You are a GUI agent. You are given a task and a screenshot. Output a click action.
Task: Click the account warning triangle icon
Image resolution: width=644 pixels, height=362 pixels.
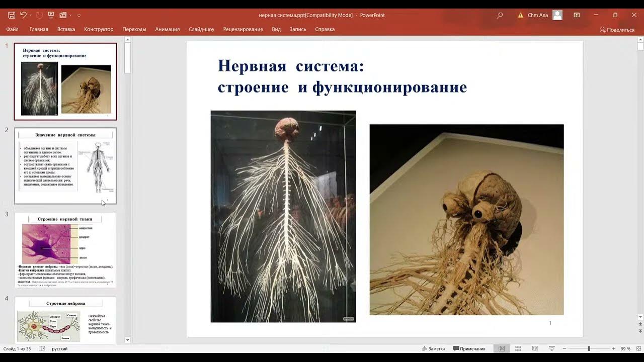520,15
